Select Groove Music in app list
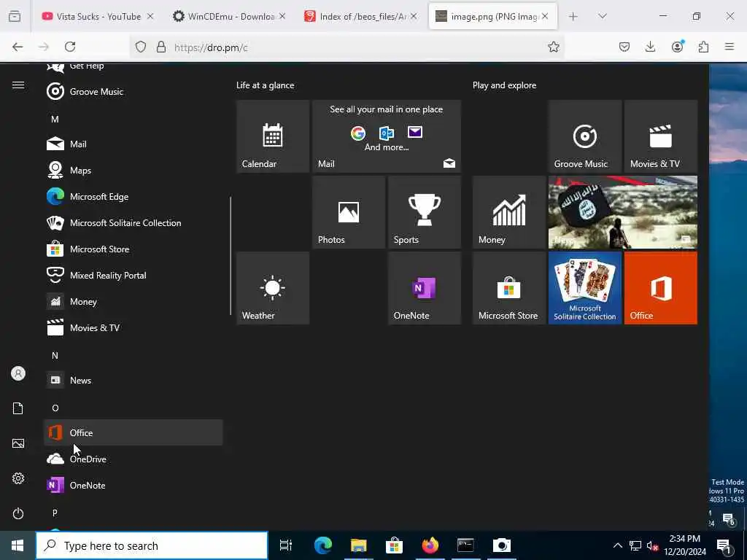This screenshot has height=560, width=747. [133, 91]
